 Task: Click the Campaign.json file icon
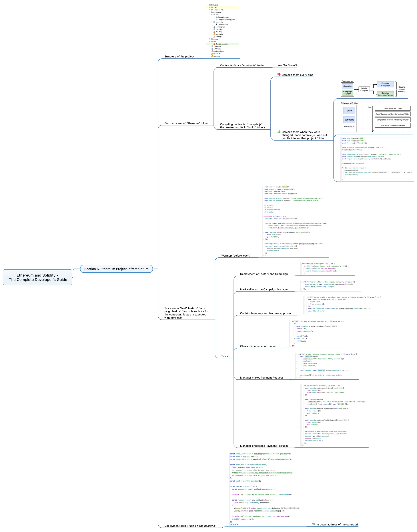coord(217,17)
